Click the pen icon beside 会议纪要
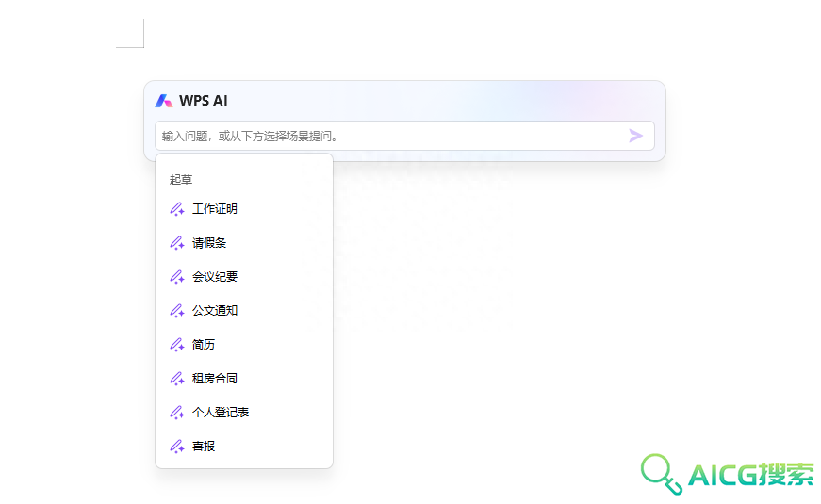 pyautogui.click(x=177, y=277)
